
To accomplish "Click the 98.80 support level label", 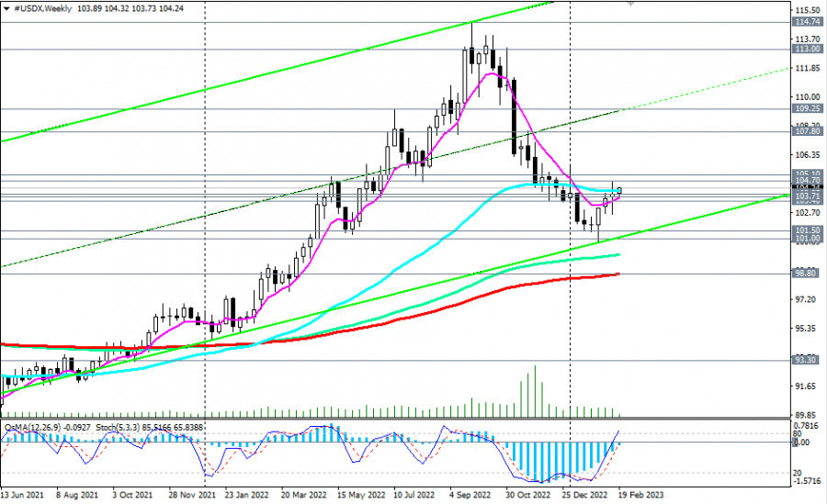I will coord(807,274).
